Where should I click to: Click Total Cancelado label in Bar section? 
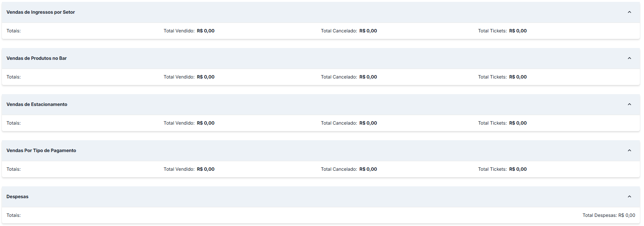339,77
